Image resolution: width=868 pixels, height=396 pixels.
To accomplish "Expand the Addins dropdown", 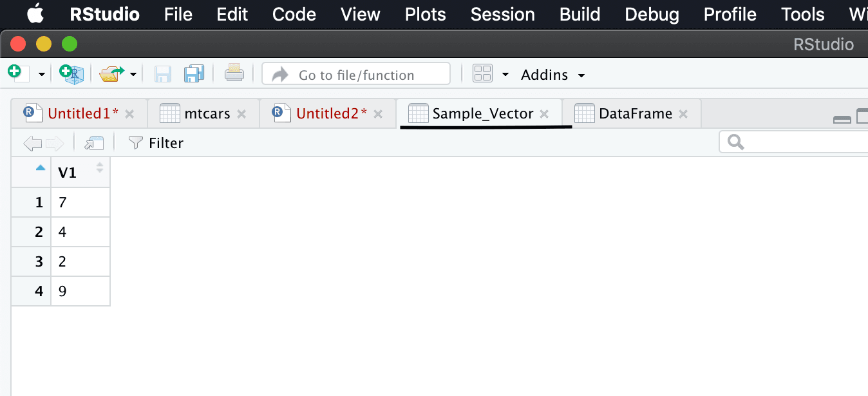I will (x=553, y=75).
